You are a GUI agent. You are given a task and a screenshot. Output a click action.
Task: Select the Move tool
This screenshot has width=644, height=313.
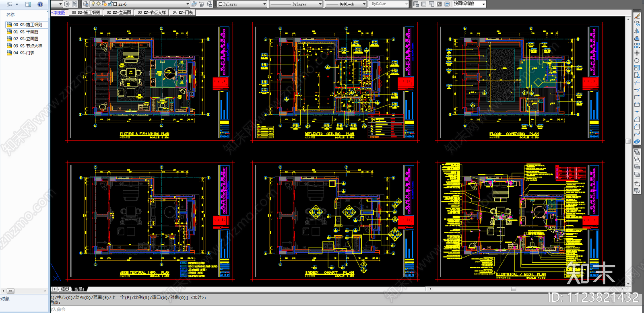click(637, 53)
